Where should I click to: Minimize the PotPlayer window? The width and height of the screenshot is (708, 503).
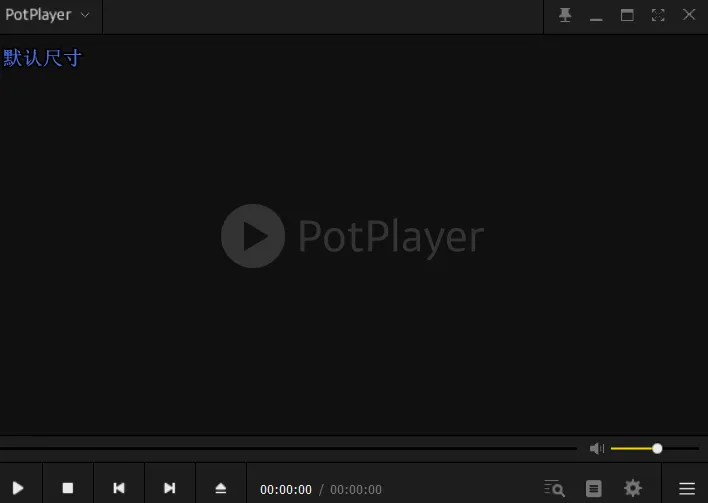pyautogui.click(x=596, y=19)
